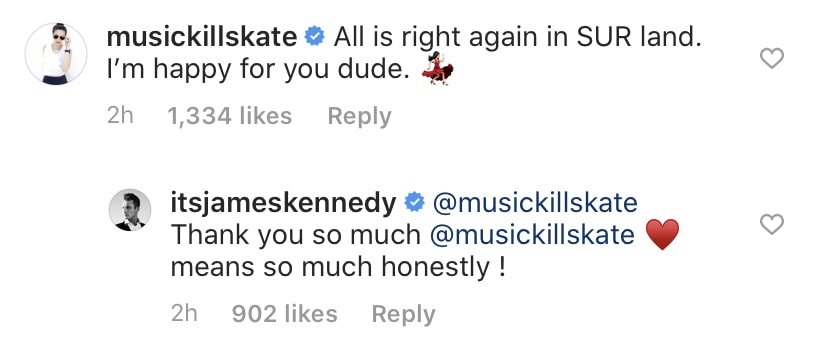Click the red heart emoji in the reply
Screen dimensions: 828x360
pos(662,235)
